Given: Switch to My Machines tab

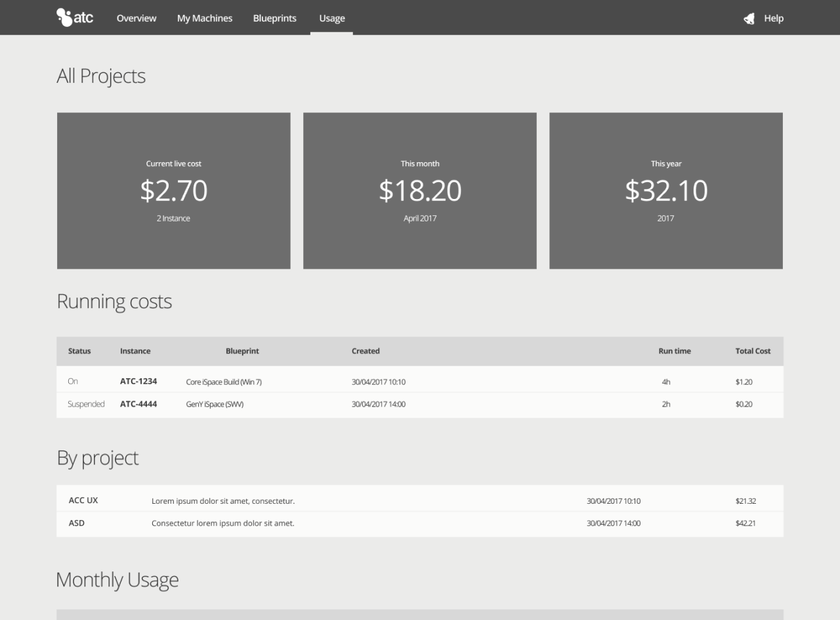Looking at the screenshot, I should 205,18.
